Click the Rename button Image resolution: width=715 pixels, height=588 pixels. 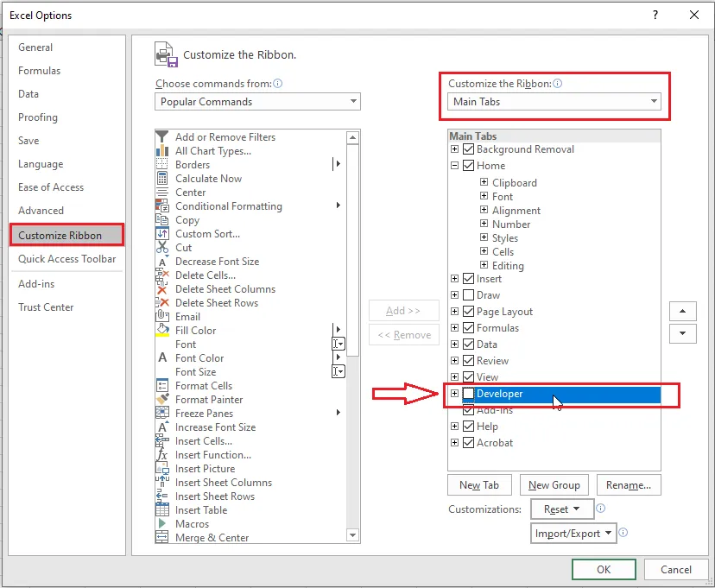pos(629,485)
